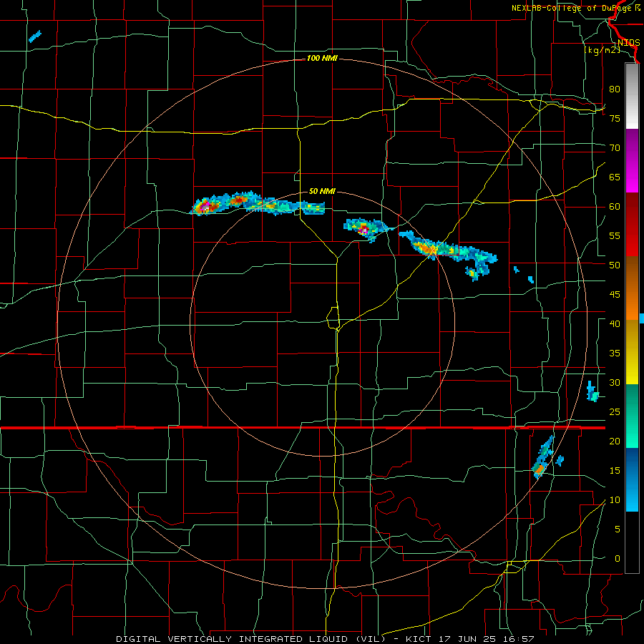Viewport: 644px width, 644px height.
Task: Select the "40" value on the VIL scale
Action: (615, 324)
